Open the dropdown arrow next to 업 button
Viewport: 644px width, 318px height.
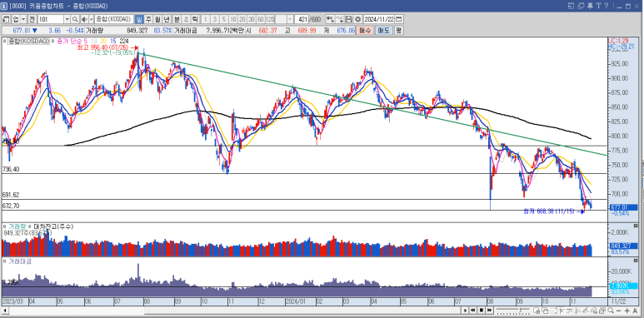tap(23, 19)
